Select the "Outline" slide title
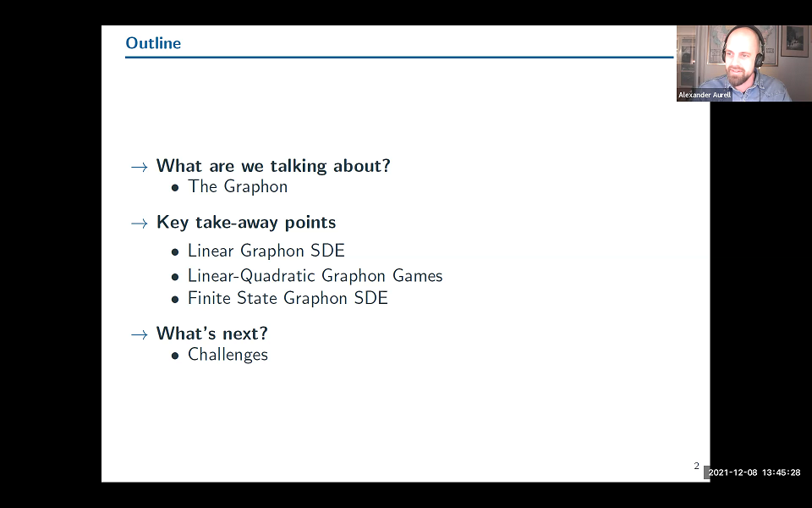The height and width of the screenshot is (508, 812). (x=153, y=43)
